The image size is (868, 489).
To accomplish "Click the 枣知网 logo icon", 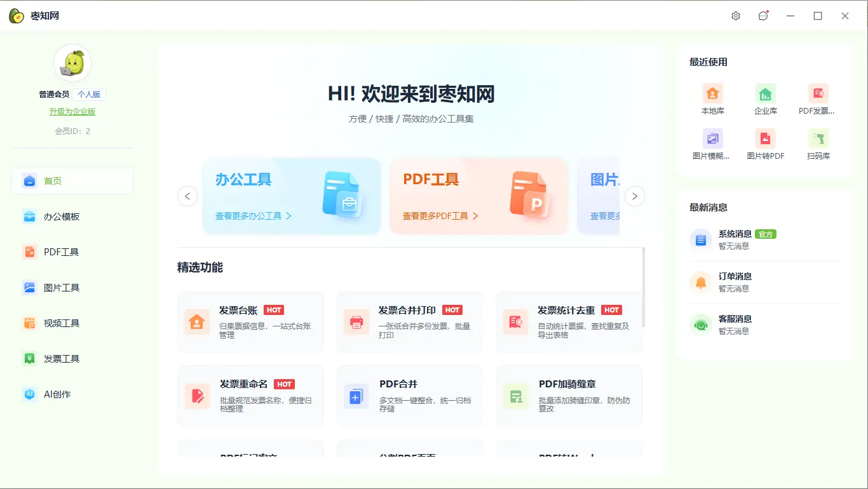I will pos(17,16).
